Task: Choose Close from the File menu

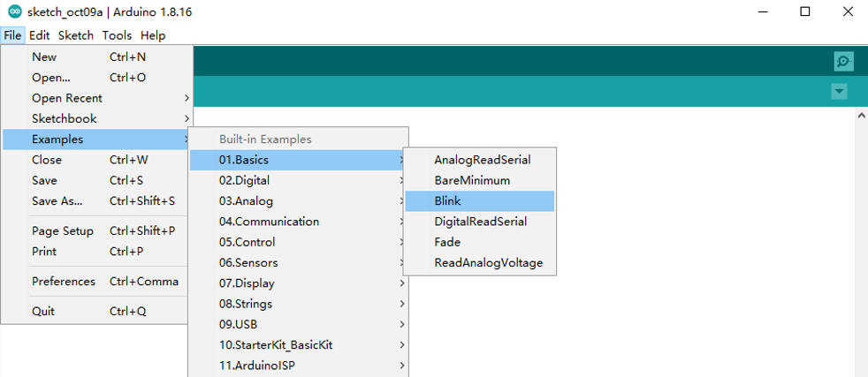Action: click(x=97, y=160)
